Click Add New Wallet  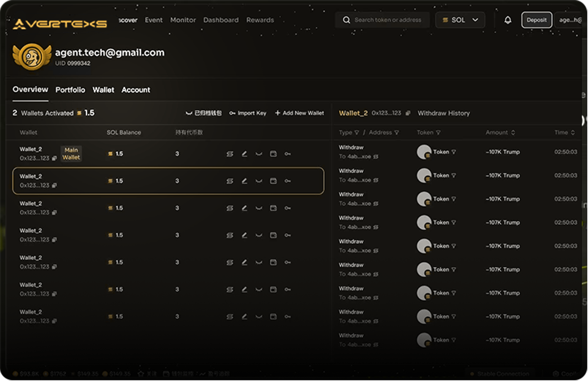click(x=299, y=113)
